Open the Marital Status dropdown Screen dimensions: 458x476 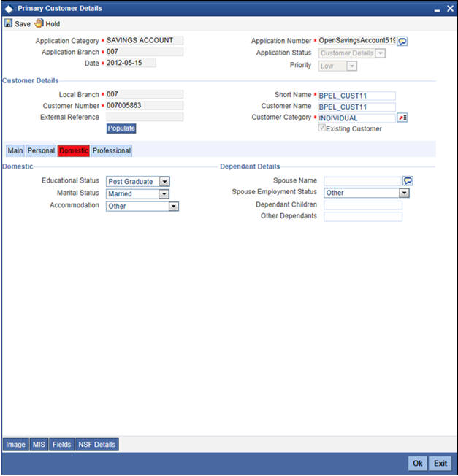(x=164, y=193)
